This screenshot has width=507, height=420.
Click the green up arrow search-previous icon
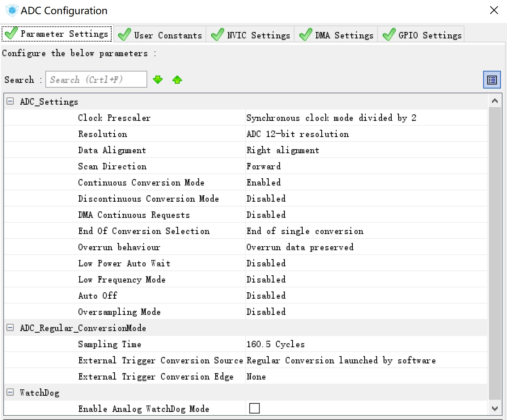[177, 80]
